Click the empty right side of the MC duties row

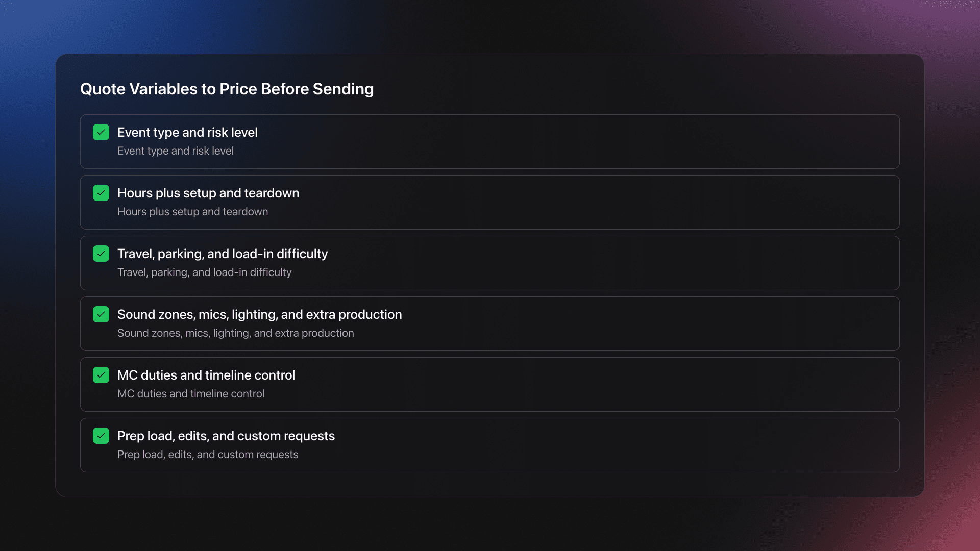coord(664,384)
